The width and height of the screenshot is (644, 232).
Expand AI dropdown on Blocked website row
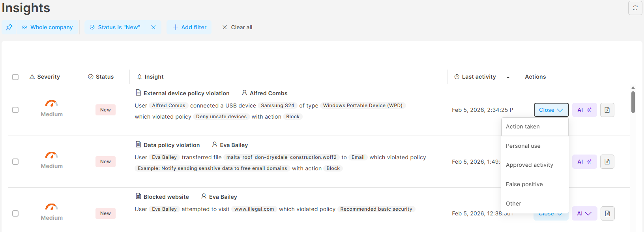pos(584,213)
